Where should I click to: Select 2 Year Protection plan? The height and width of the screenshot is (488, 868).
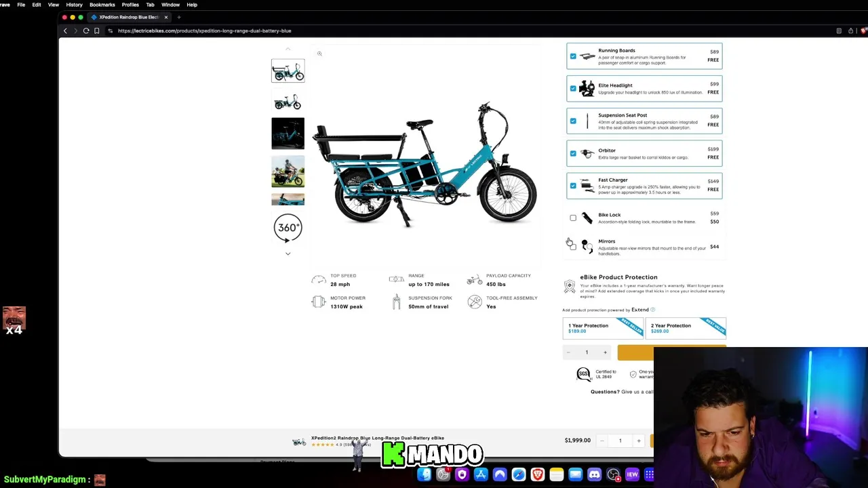point(686,328)
